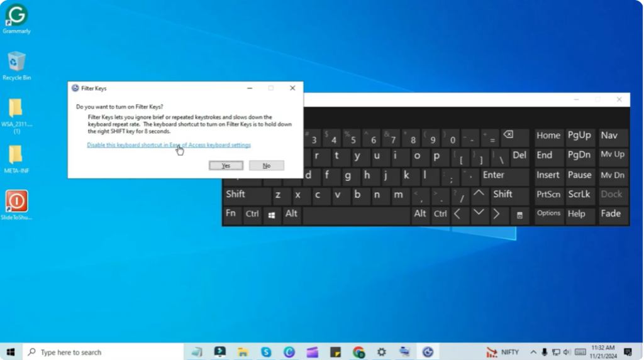This screenshot has height=360, width=644.
Task: Toggle the Fn key on on-screen keyboard
Action: coord(232,215)
